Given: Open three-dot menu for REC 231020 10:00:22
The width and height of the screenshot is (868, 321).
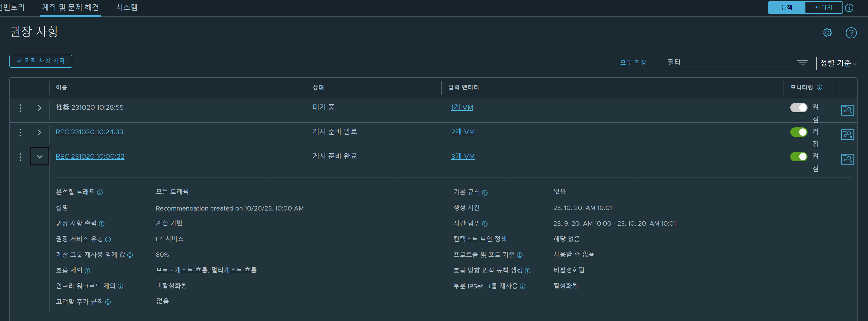Looking at the screenshot, I should (x=20, y=157).
